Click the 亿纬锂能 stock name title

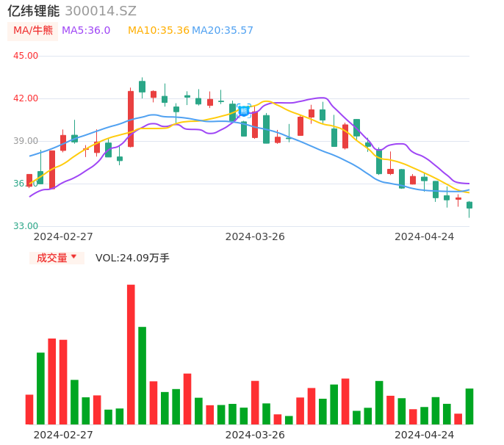click(33, 11)
